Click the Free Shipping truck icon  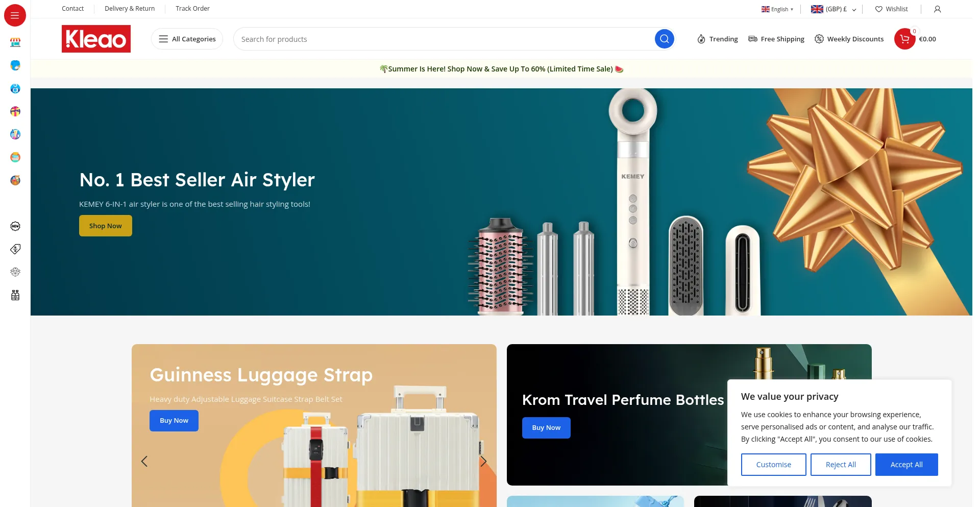[752, 39]
